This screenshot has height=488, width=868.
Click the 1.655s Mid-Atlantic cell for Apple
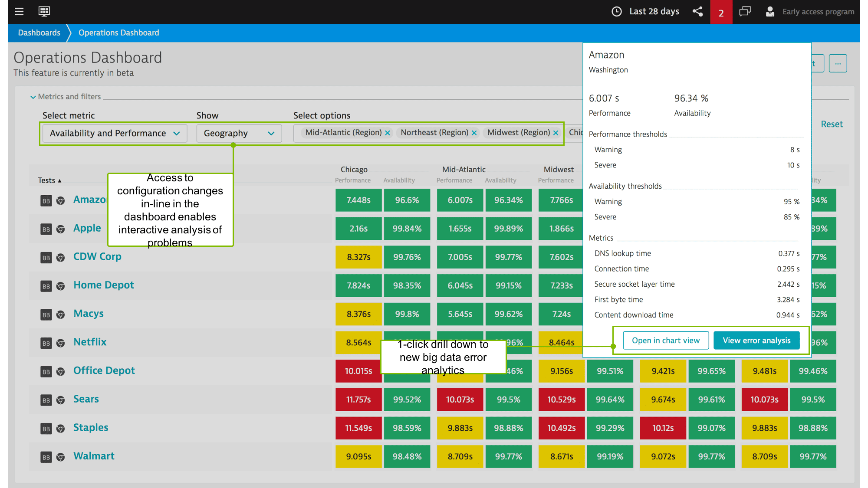(460, 229)
